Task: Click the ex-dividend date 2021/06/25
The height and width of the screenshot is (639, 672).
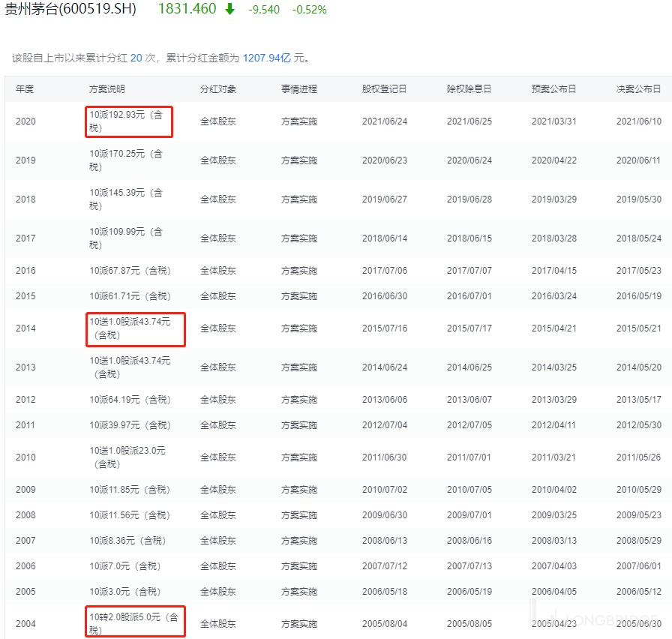Action: click(x=469, y=121)
